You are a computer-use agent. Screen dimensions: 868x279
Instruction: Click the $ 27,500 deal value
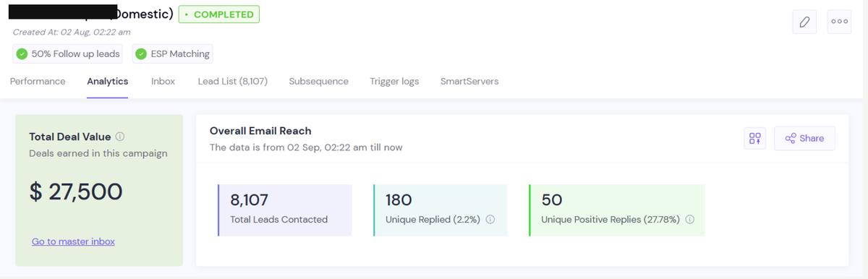click(76, 192)
